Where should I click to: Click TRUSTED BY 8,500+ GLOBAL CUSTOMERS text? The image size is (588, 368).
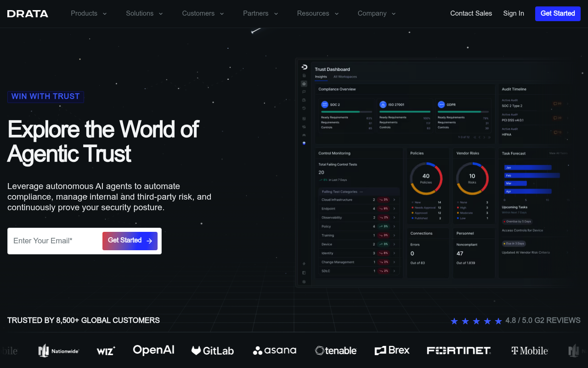(x=84, y=321)
